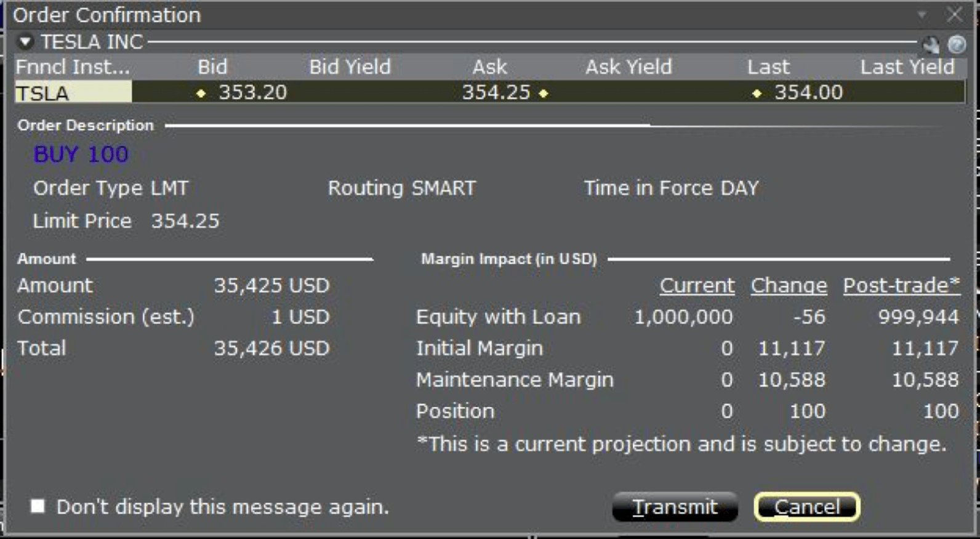Screen dimensions: 980x539
Task: Click the Change margin column link
Action: click(x=789, y=285)
